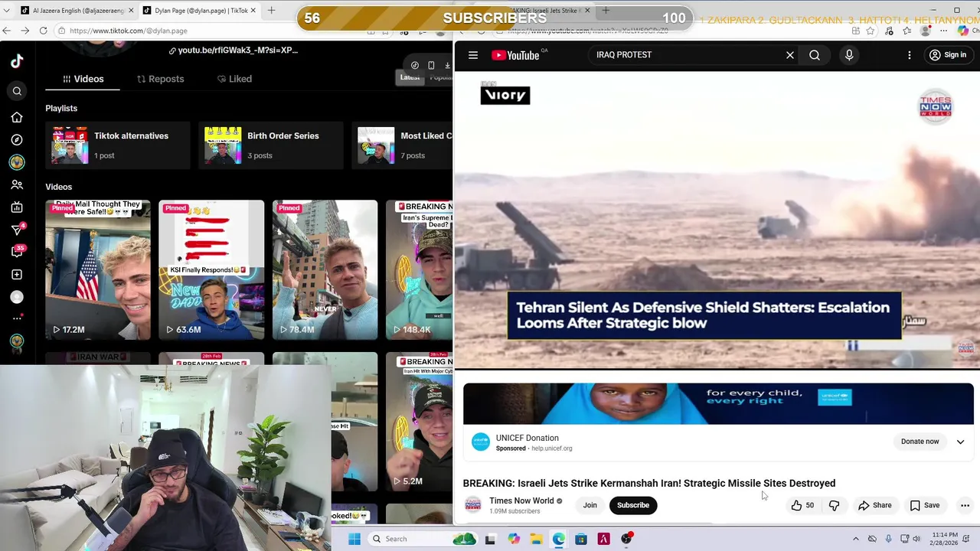Click the YouTube logo
Screen dimensions: 980x551
click(515, 55)
